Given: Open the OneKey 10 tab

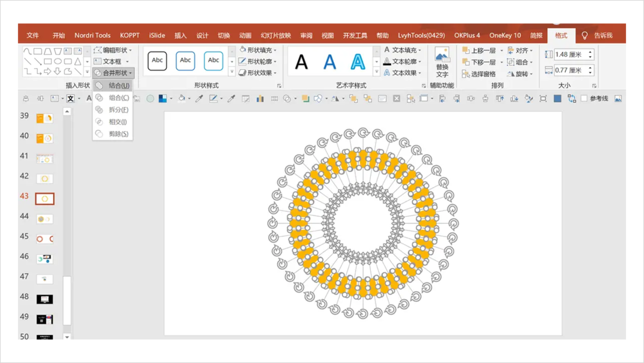Looking at the screenshot, I should [x=505, y=35].
